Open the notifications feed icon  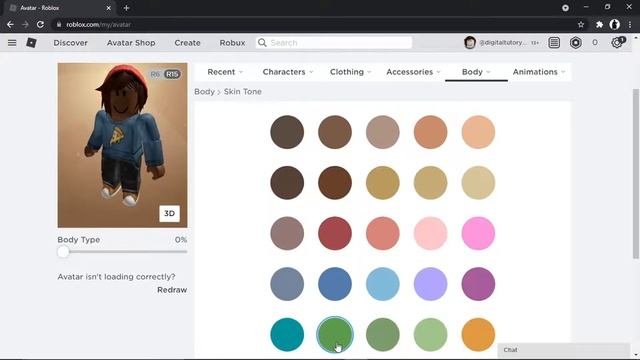554,42
